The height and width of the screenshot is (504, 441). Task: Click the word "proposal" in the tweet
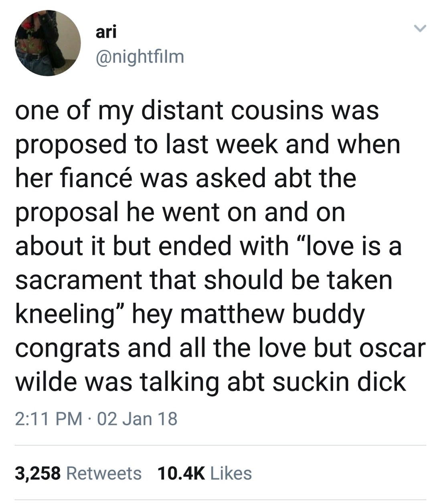pyautogui.click(x=67, y=212)
